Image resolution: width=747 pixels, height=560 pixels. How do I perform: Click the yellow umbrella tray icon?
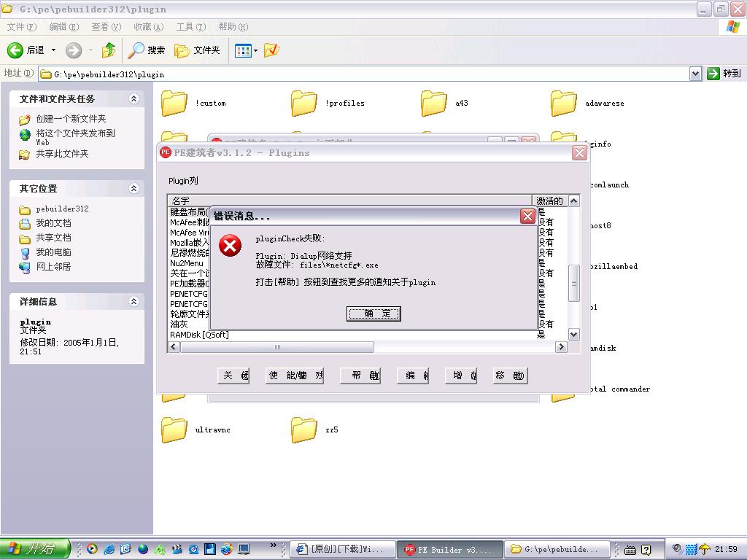705,550
